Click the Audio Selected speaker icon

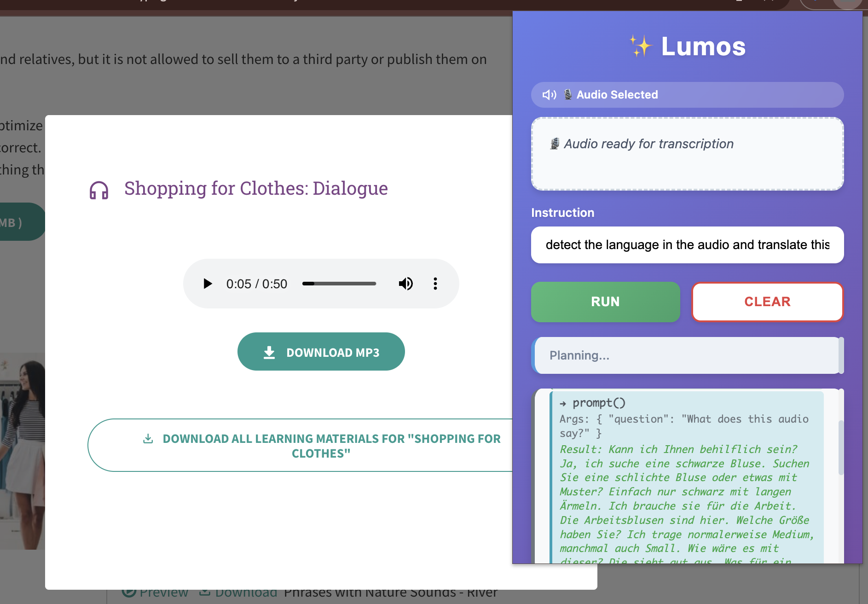coord(549,95)
